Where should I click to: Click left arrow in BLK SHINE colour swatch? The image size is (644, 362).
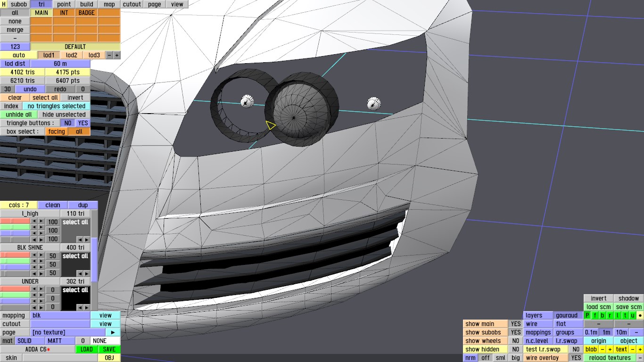click(79, 273)
